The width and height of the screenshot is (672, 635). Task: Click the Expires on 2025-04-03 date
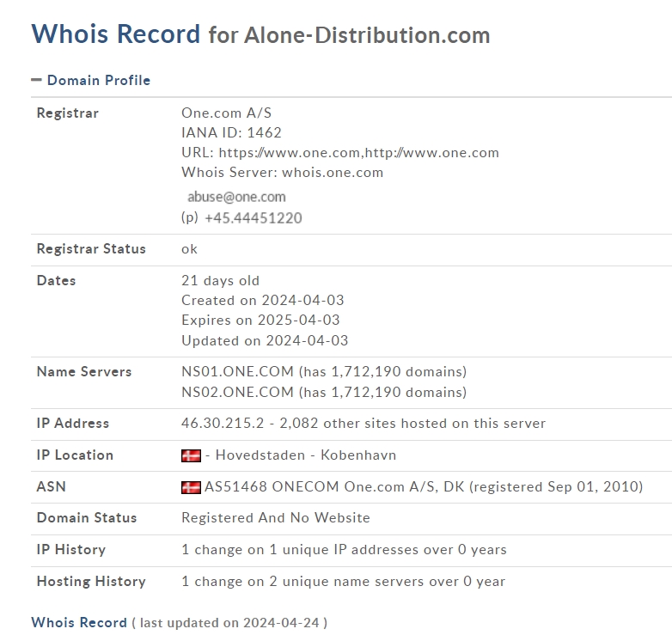coord(260,320)
